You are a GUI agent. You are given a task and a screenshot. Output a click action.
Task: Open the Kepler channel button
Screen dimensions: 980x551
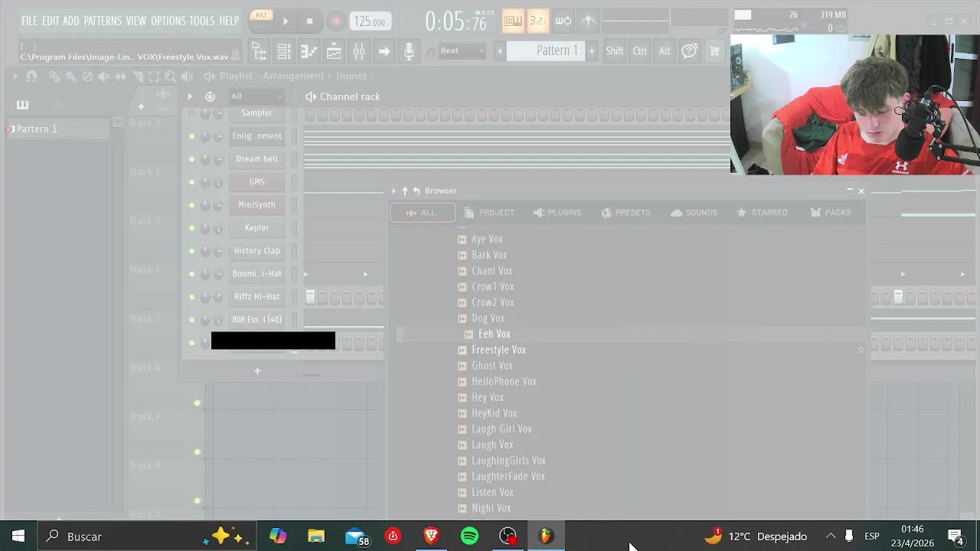pos(256,228)
